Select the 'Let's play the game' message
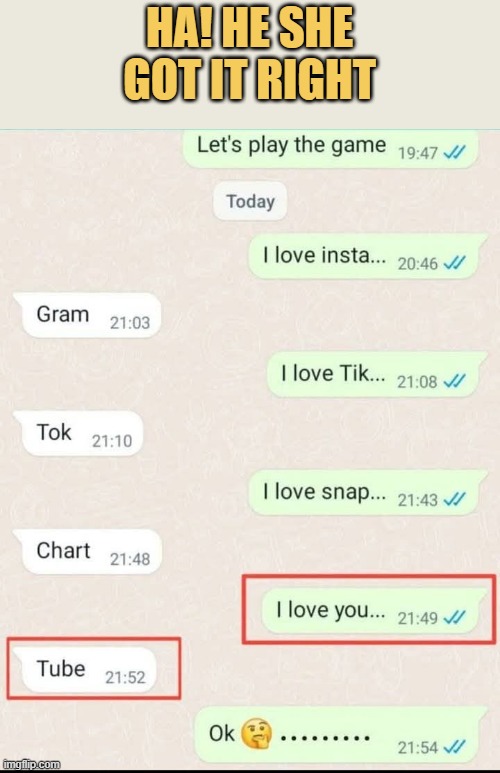The height and width of the screenshot is (773, 500). (330, 148)
